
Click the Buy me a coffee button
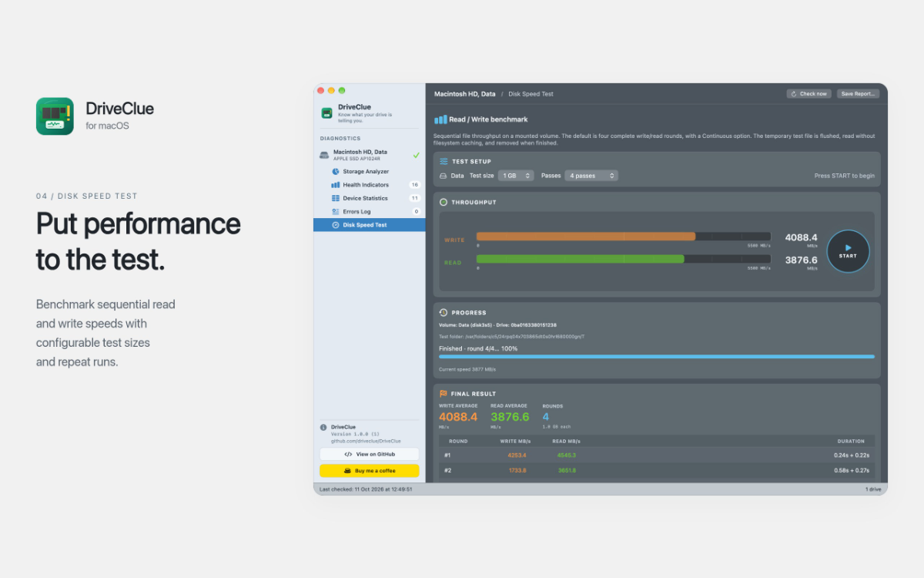click(x=370, y=470)
